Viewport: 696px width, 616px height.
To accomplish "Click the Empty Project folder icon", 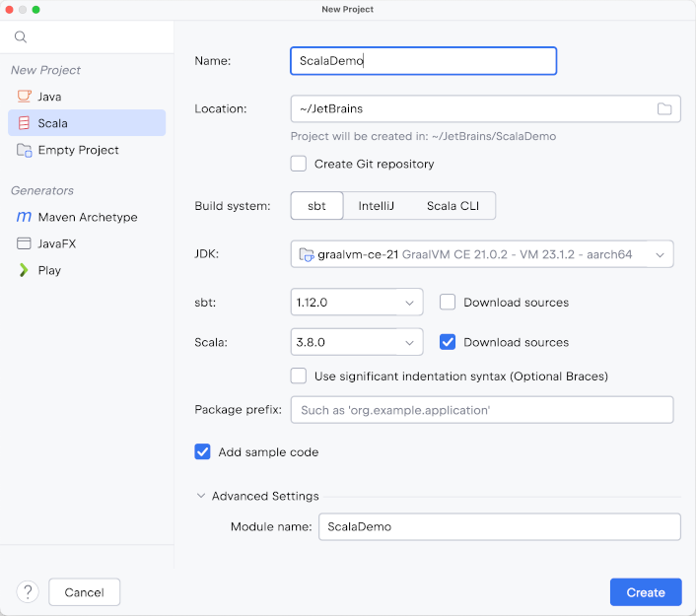I will point(24,150).
